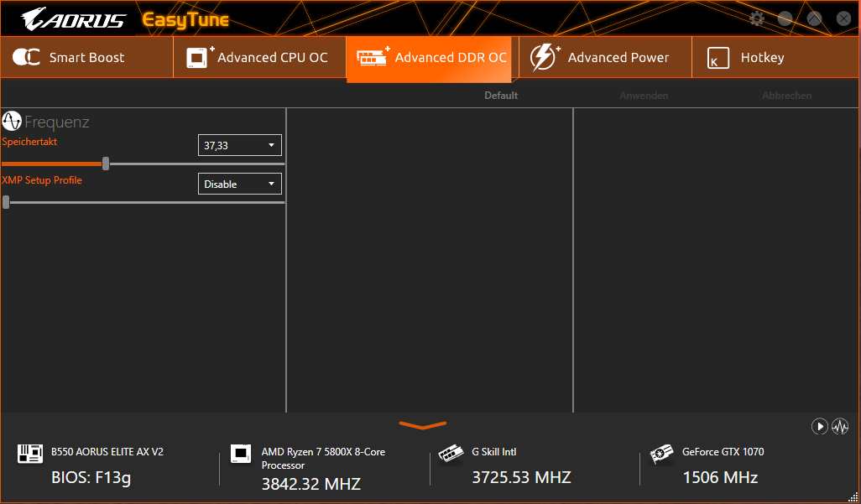Click the Abbrechen button
Viewport: 861px width, 504px height.
tap(786, 96)
